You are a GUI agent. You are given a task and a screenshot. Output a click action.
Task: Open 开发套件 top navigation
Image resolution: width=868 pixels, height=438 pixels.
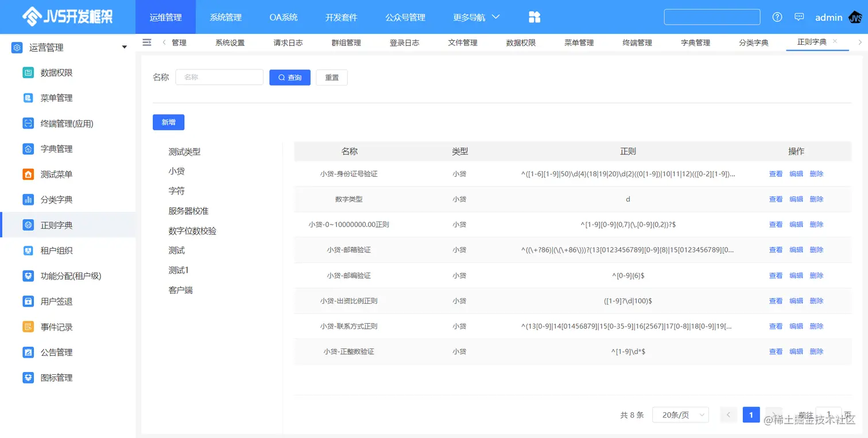pos(342,17)
